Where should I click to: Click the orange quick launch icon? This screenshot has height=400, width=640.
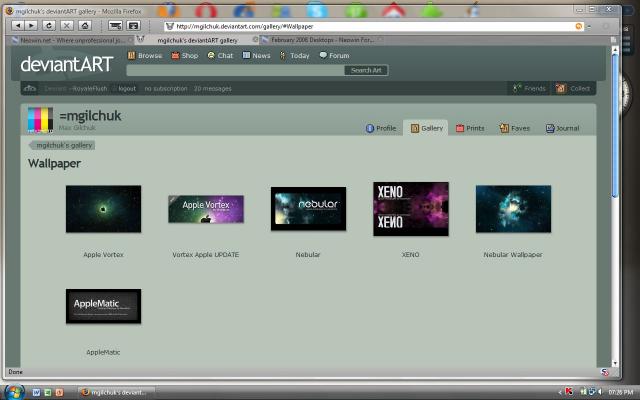pyautogui.click(x=59, y=393)
